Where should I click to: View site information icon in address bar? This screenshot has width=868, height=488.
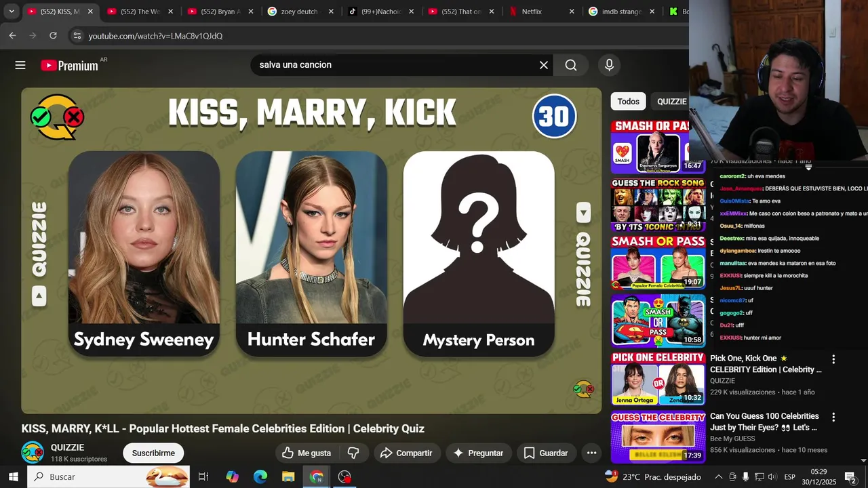point(77,35)
